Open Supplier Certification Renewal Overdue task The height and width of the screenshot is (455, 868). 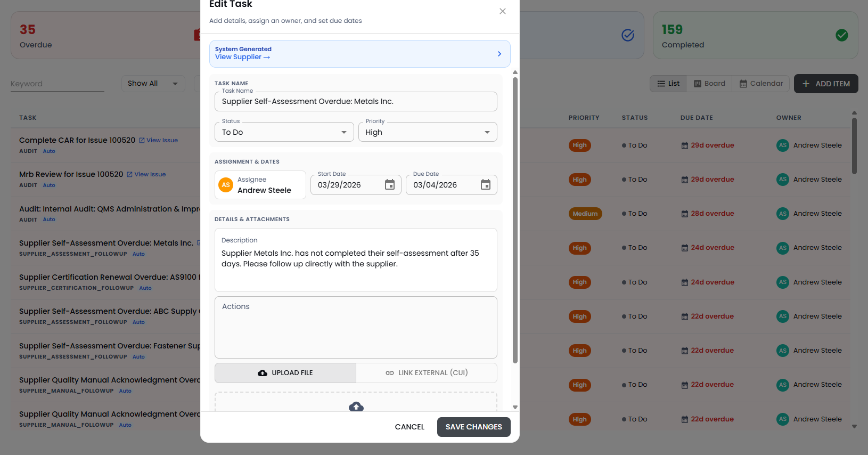pos(110,277)
